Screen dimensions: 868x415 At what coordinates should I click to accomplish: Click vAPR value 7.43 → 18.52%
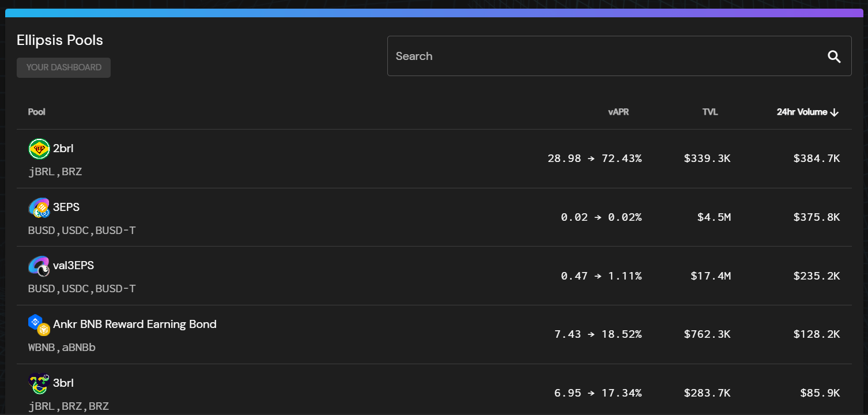(x=598, y=334)
